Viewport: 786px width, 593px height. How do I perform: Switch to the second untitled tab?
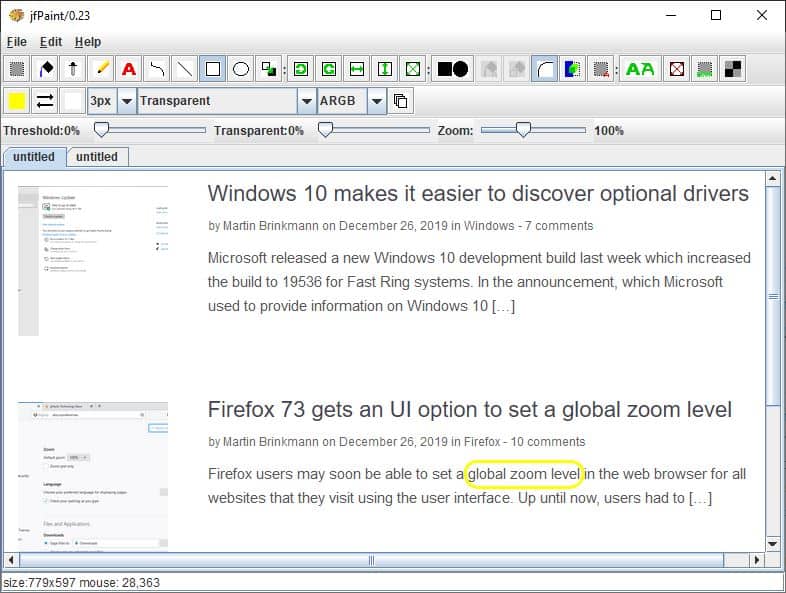(x=97, y=157)
